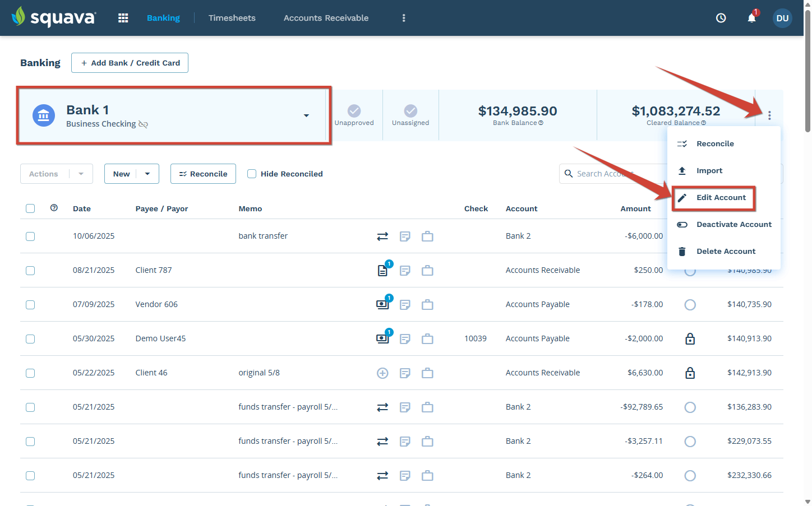Select Edit Account from the menu
This screenshot has height=506, width=812.
721,198
